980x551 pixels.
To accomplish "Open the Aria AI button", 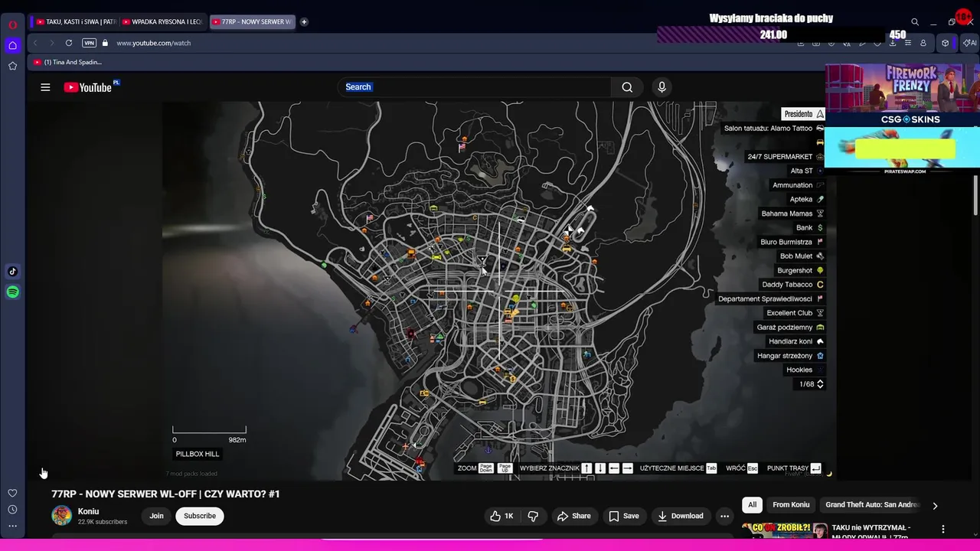I will 969,43.
